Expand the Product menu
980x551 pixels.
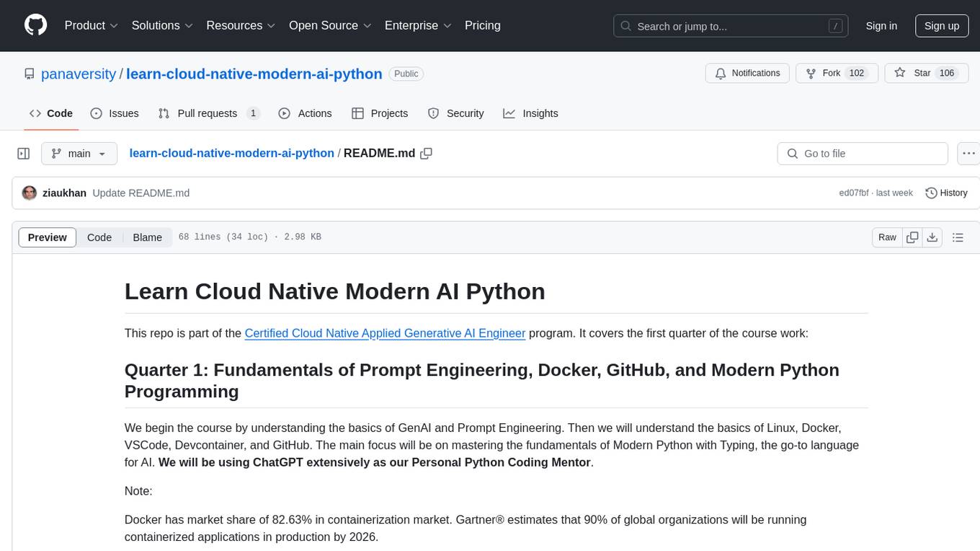click(x=92, y=25)
